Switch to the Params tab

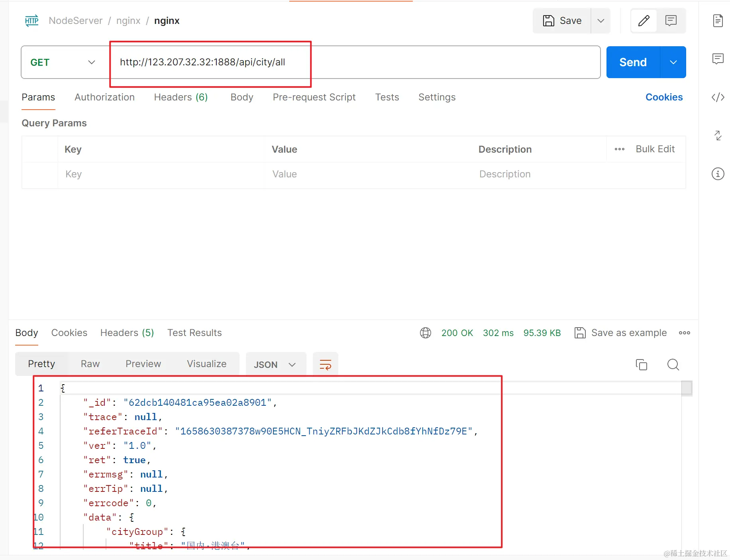[38, 97]
